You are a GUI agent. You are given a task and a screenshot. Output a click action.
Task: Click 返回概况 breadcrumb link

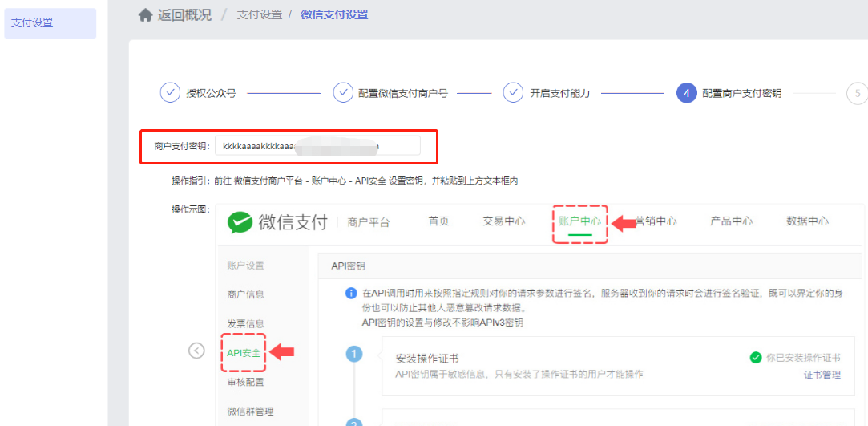184,15
